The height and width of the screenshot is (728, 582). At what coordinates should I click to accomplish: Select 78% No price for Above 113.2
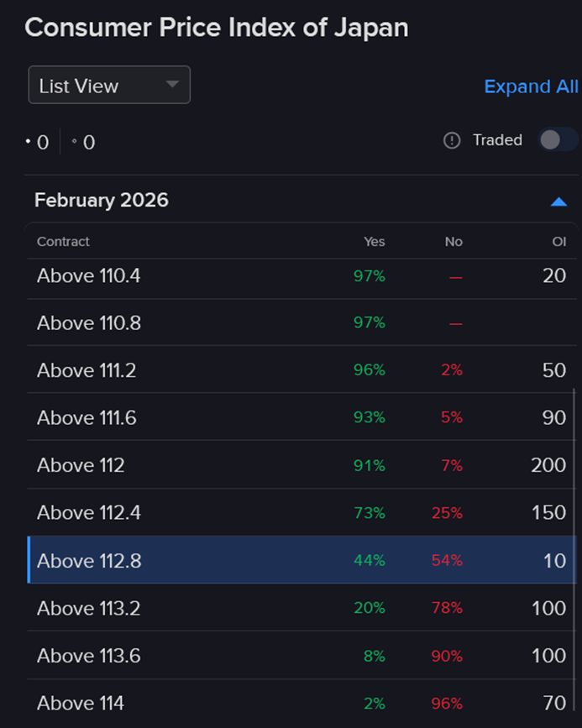[447, 608]
